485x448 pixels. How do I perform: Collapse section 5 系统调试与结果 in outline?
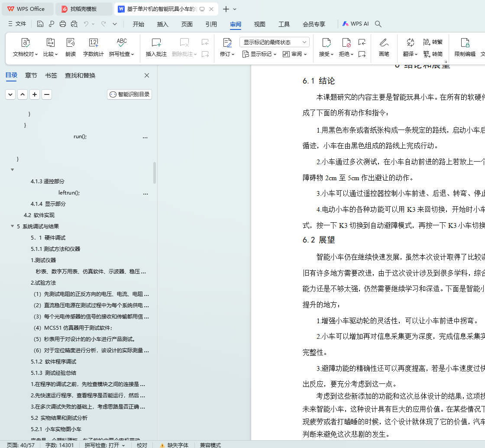tap(13, 226)
